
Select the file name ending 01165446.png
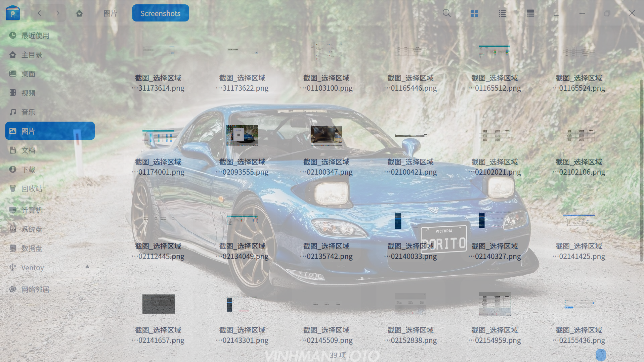[x=411, y=83]
